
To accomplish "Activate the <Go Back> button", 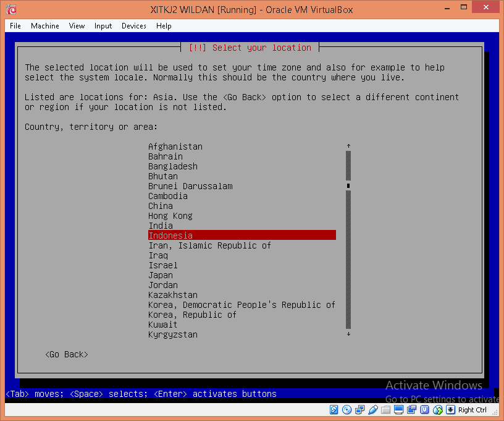I will [x=67, y=354].
